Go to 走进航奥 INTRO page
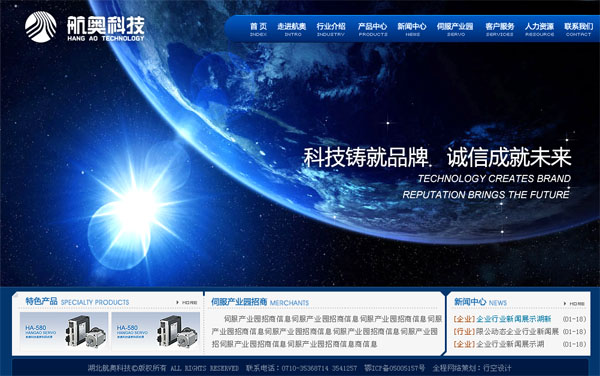The height and width of the screenshot is (376, 600). (x=292, y=29)
